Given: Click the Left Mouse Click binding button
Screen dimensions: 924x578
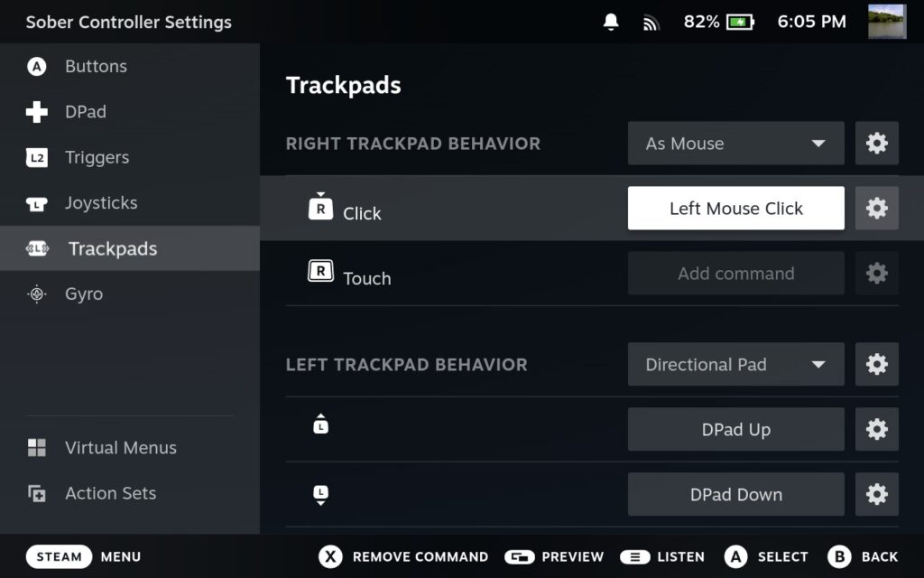Looking at the screenshot, I should tap(735, 209).
